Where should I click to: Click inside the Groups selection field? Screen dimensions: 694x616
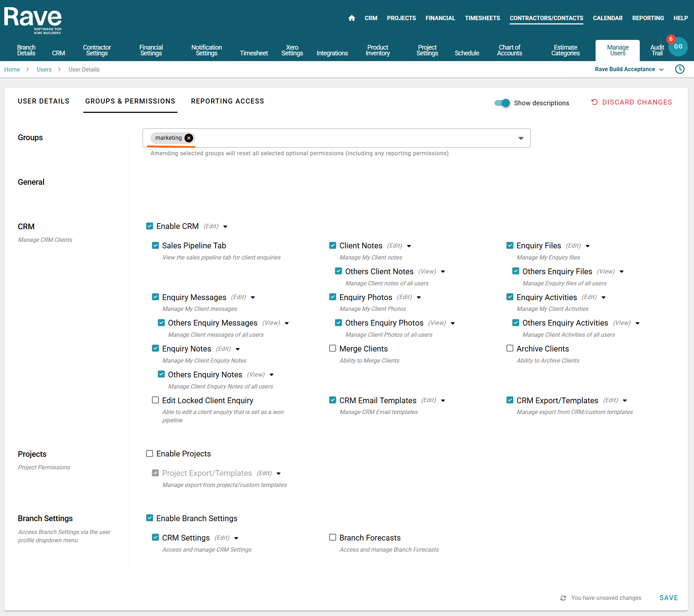341,138
